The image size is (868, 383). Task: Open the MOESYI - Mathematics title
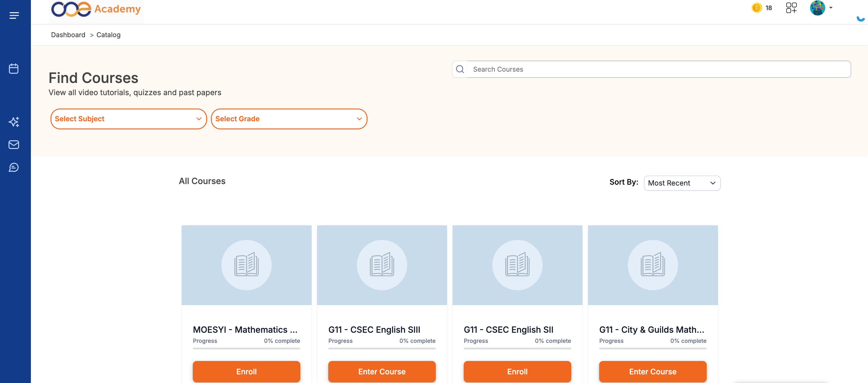(245, 329)
